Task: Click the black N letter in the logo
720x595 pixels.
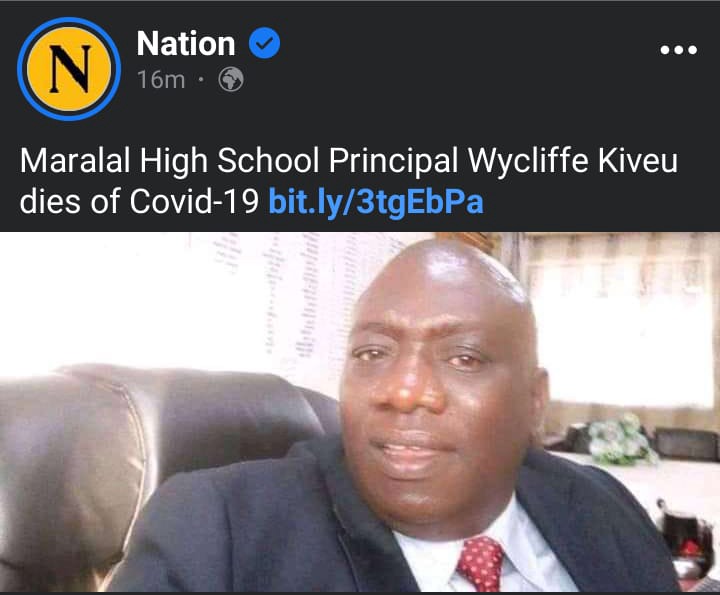Action: pos(69,69)
